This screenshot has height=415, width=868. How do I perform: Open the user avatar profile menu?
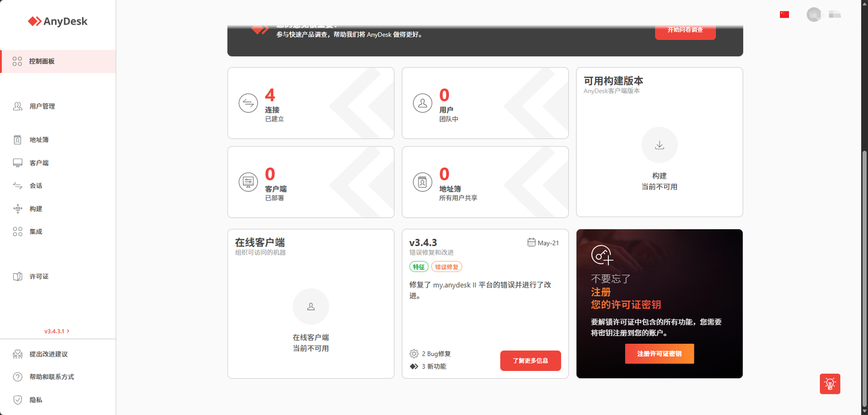pos(814,14)
